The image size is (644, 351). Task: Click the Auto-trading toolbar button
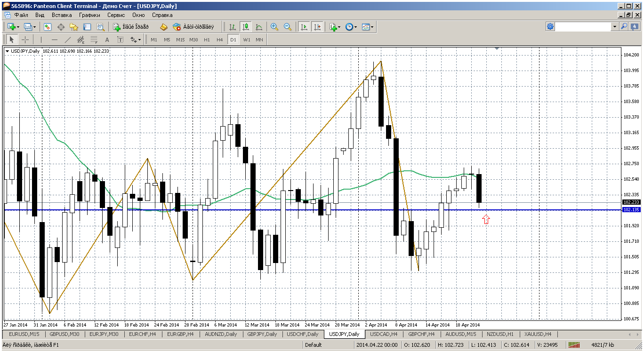(x=193, y=27)
